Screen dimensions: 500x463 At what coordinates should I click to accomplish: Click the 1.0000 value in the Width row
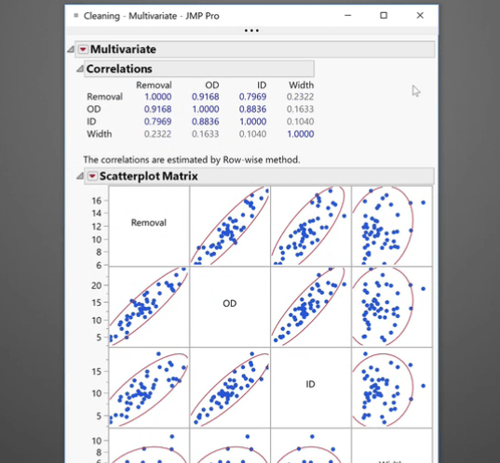[x=300, y=134]
